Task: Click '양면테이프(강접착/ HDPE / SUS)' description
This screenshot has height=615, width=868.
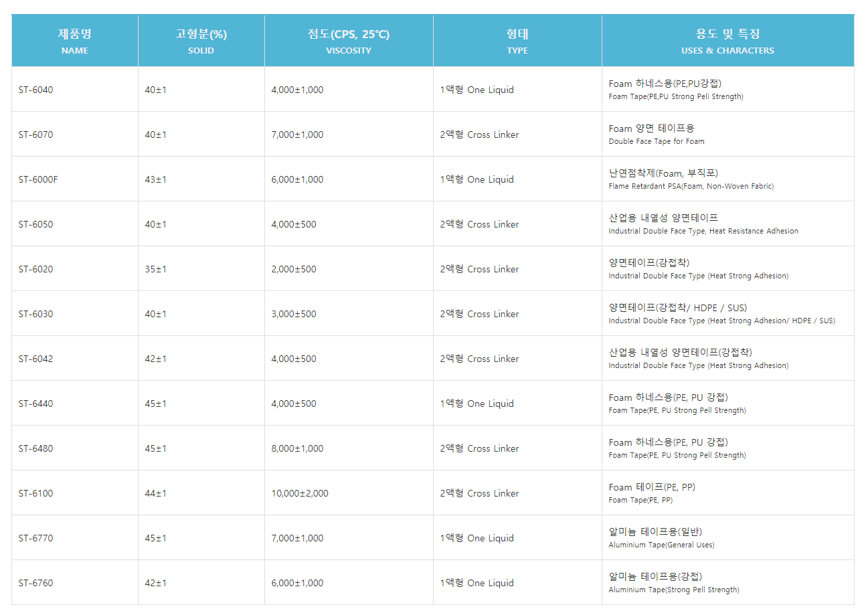Action: pos(678,308)
